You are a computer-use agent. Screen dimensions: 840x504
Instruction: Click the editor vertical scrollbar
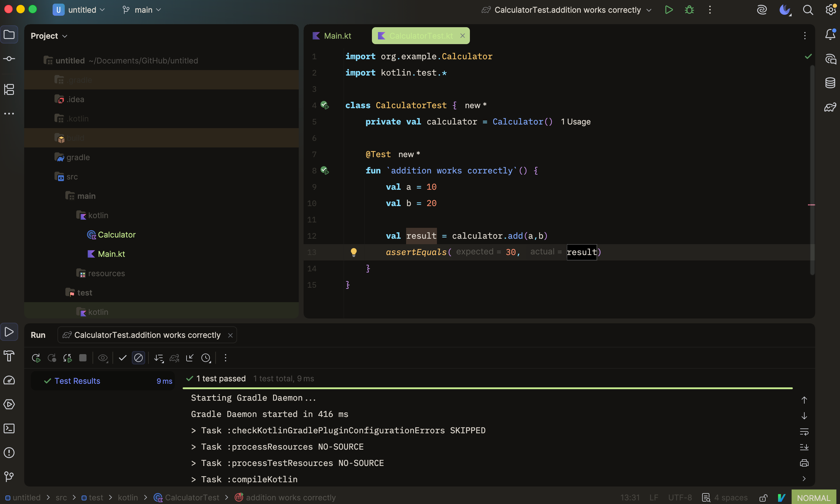812,170
